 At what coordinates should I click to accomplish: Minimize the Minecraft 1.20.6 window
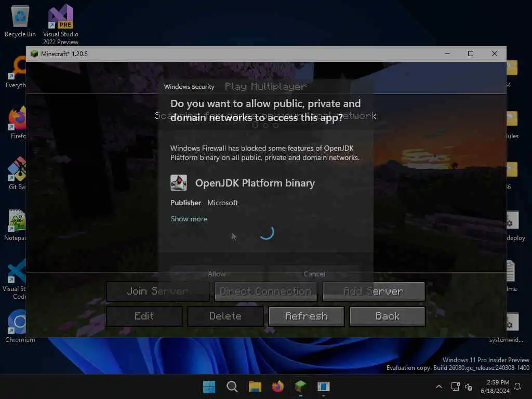coord(447,54)
